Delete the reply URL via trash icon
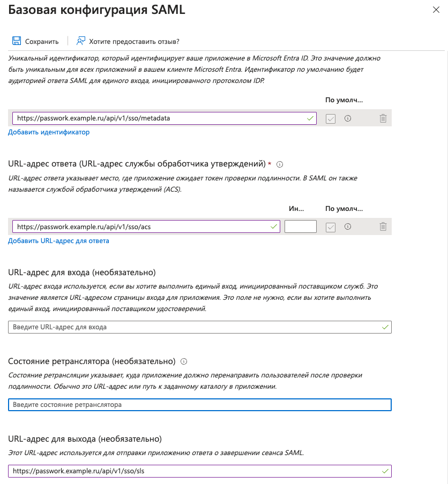This screenshot has width=448, height=484. (383, 226)
